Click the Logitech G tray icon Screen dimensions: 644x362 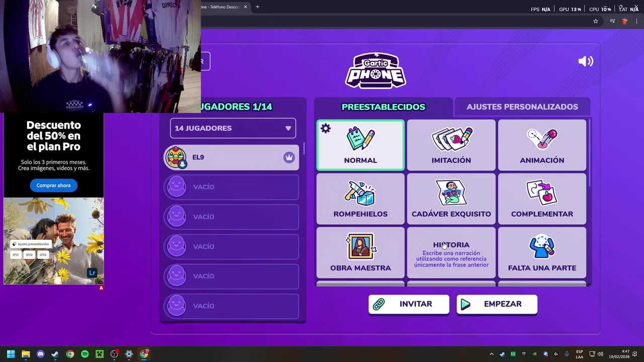point(556,354)
